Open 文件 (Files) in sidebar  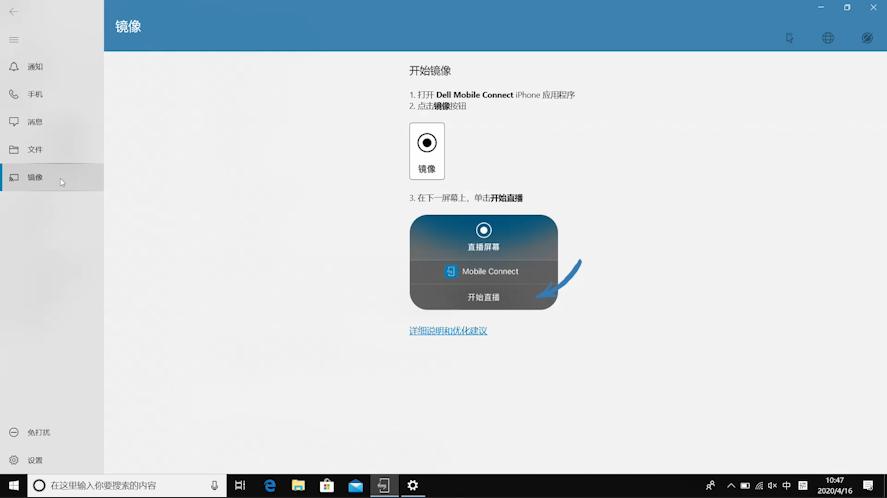click(x=52, y=149)
